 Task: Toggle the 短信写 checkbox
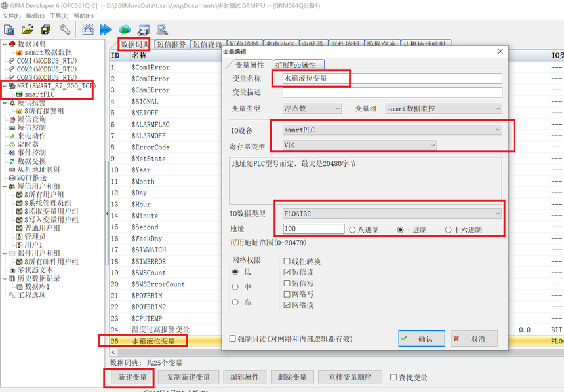click(x=287, y=283)
